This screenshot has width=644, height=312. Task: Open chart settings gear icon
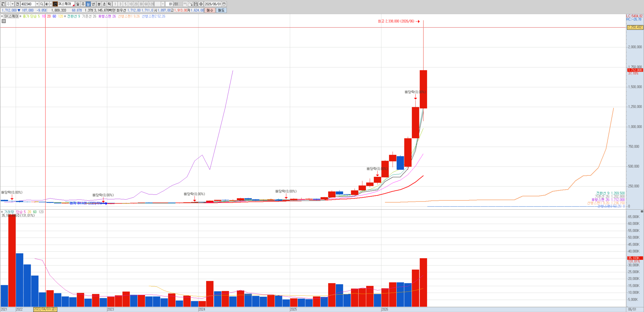coord(201,4)
